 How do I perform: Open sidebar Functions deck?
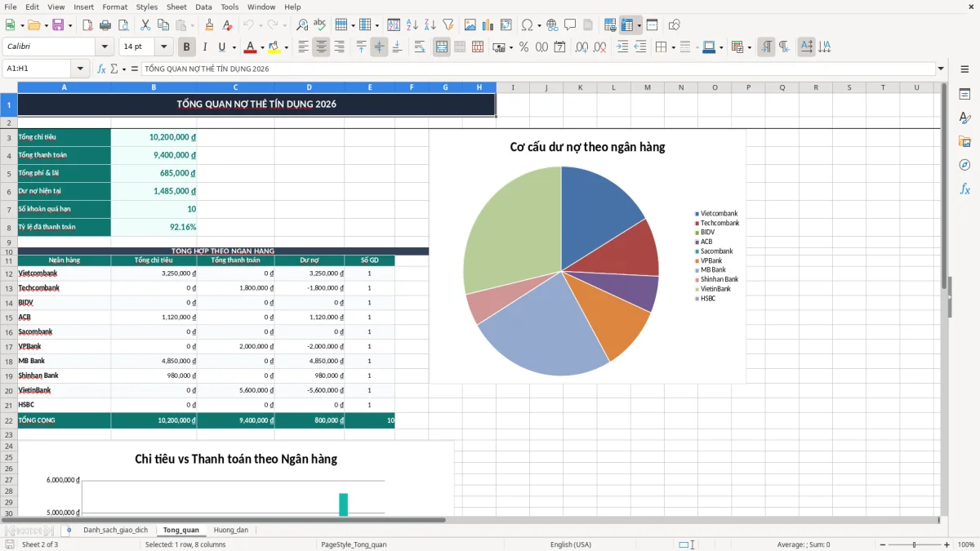pyautogui.click(x=964, y=189)
